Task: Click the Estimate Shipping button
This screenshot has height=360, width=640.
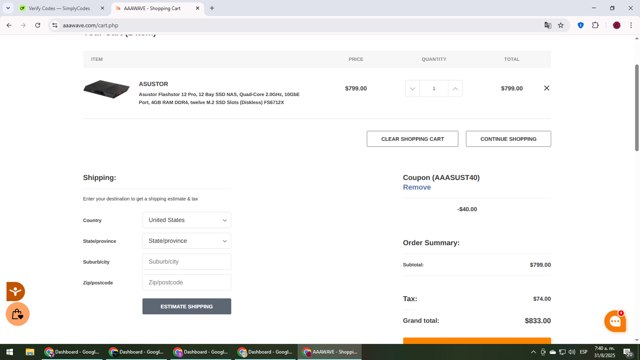Action: coord(187,306)
